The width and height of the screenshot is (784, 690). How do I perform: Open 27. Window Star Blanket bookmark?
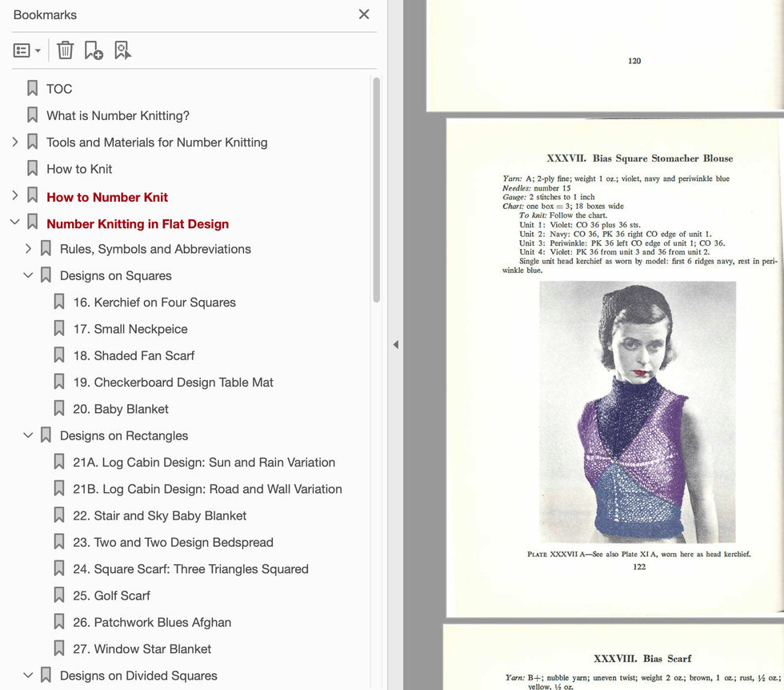[144, 648]
